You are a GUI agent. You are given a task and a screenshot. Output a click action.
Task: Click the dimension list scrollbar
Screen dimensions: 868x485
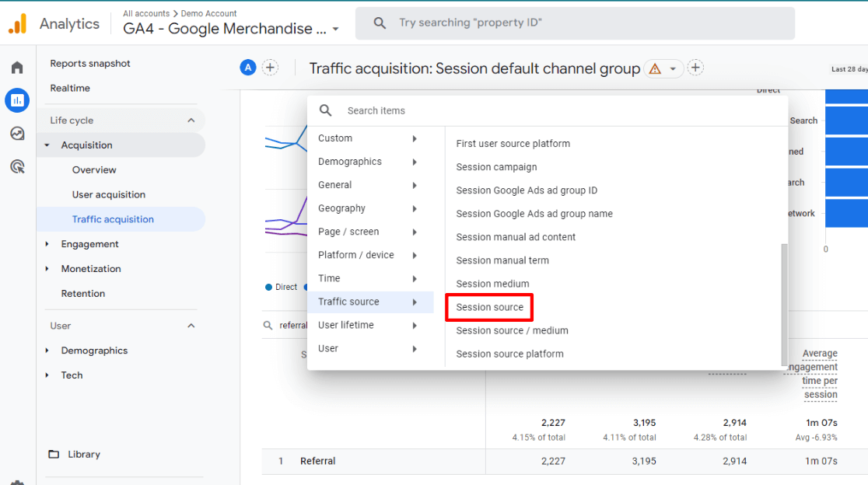pyautogui.click(x=784, y=303)
